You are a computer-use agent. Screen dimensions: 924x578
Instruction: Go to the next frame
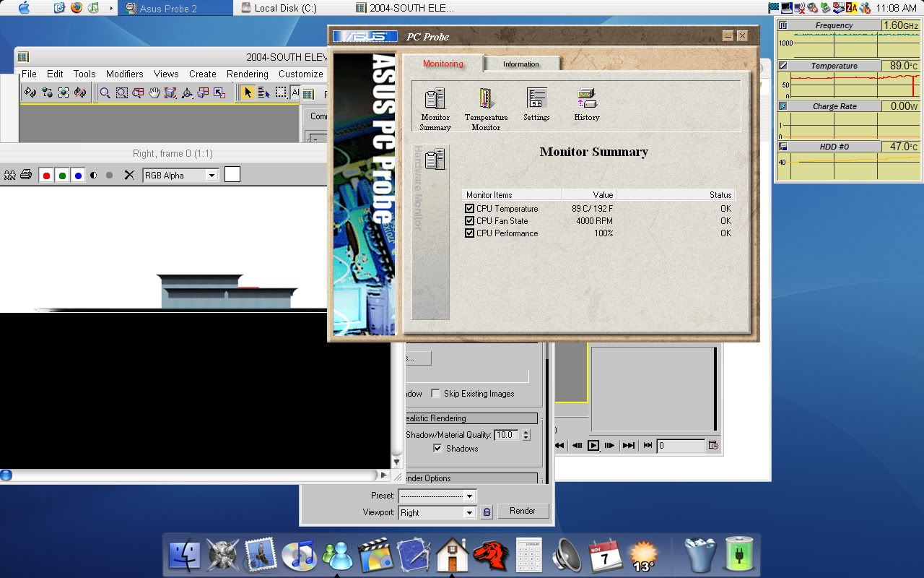(x=609, y=445)
